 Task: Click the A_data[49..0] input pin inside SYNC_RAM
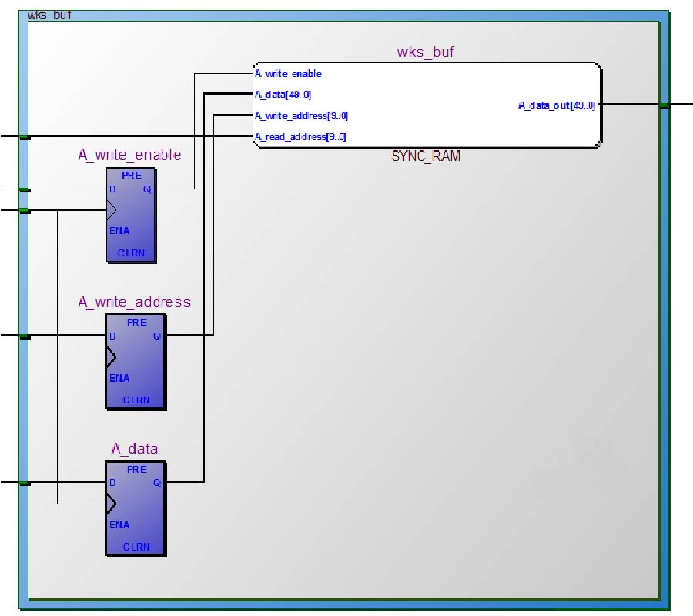tap(283, 95)
